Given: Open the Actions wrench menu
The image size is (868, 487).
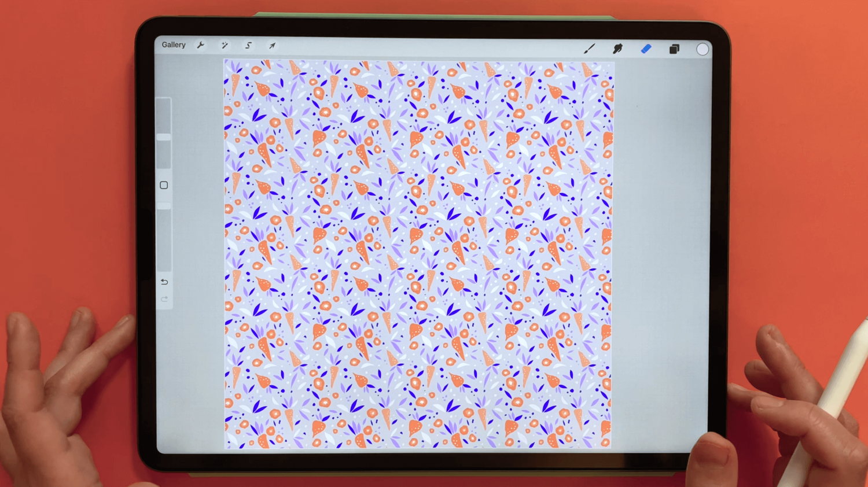Looking at the screenshot, I should (201, 45).
